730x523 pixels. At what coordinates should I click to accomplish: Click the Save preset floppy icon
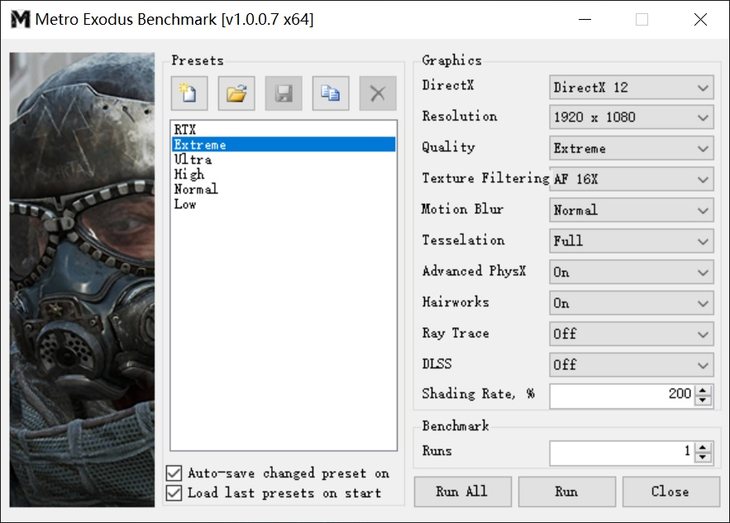click(284, 93)
